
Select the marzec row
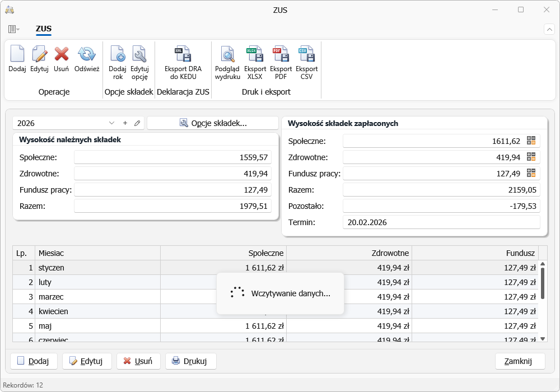coord(276,297)
